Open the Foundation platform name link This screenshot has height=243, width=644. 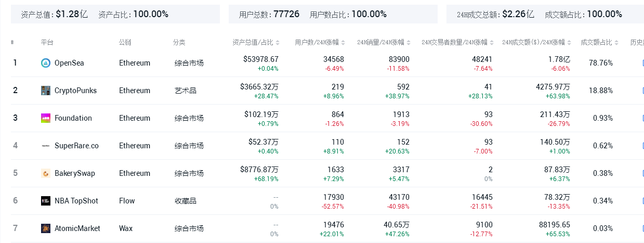pos(73,118)
